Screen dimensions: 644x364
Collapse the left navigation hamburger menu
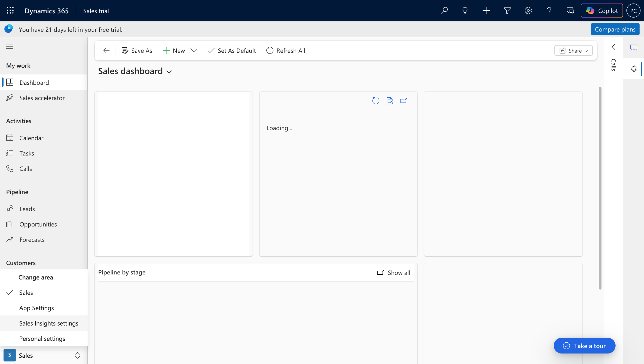pyautogui.click(x=10, y=47)
